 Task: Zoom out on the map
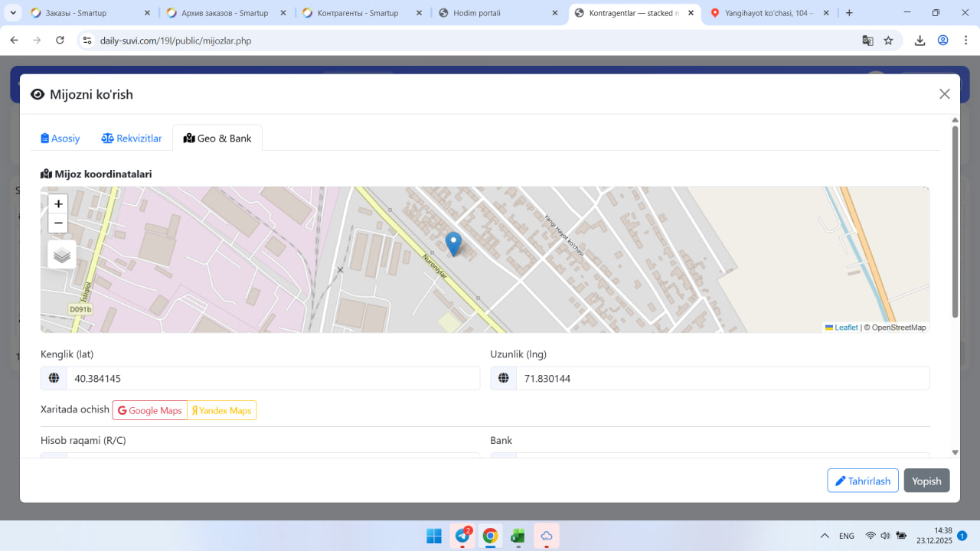click(58, 223)
